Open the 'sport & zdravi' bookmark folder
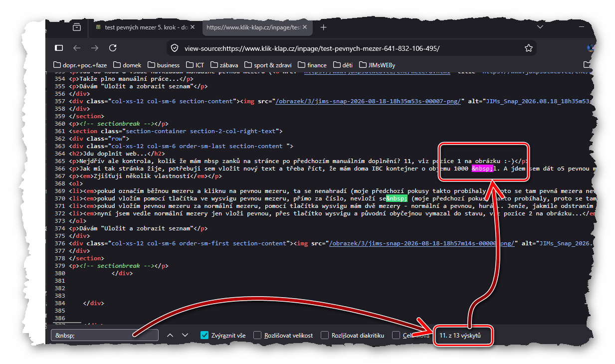The height and width of the screenshot is (364, 615). pos(268,65)
